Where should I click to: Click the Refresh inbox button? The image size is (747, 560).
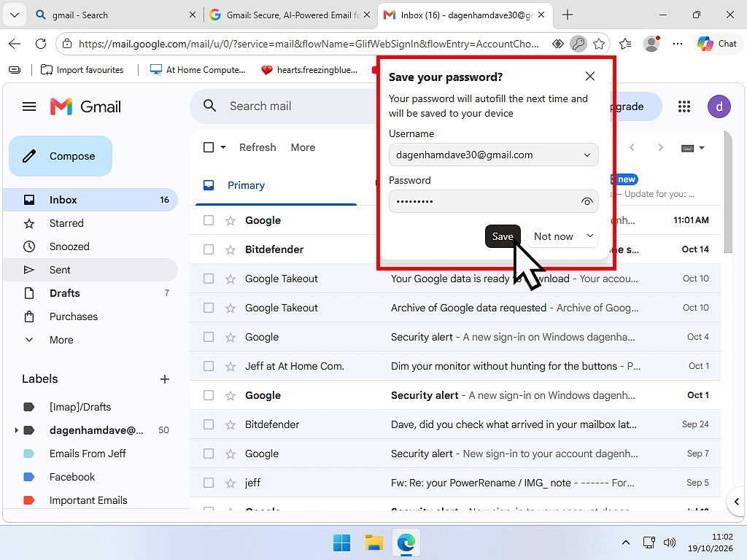coord(258,147)
